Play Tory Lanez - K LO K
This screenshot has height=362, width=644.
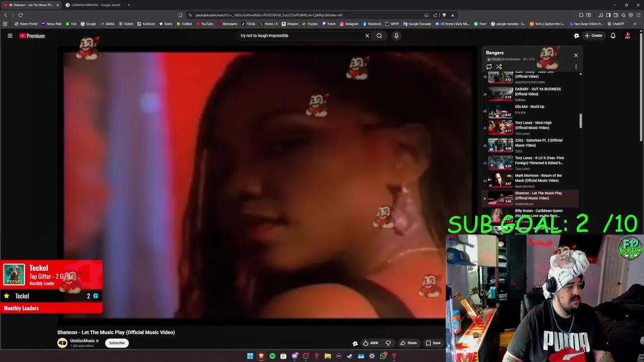tap(531, 163)
